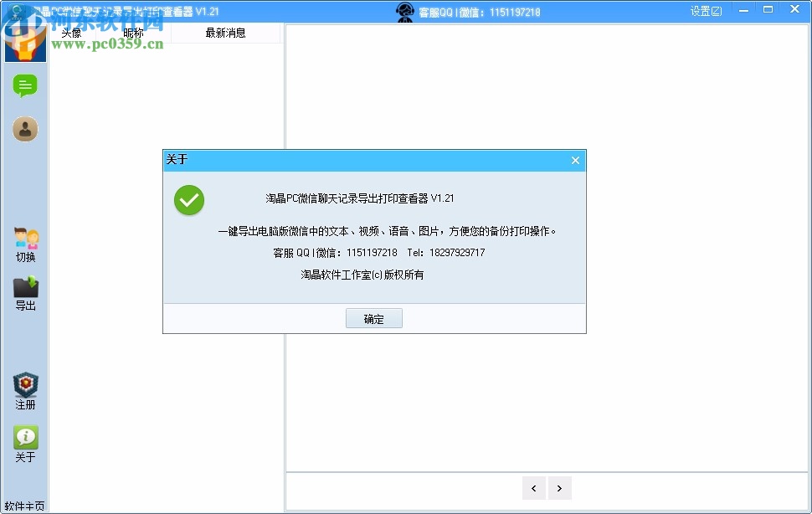Screen dimensions: 812x514
Task: Click the 导出 export records icon
Action: [25, 291]
